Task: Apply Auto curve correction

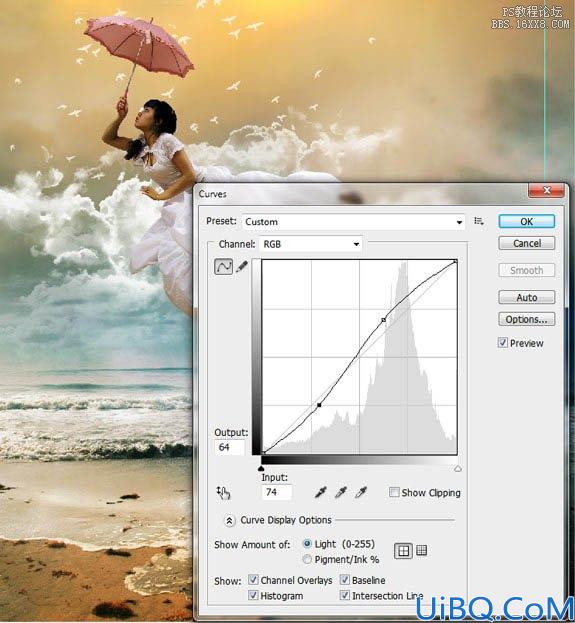Action: [527, 297]
